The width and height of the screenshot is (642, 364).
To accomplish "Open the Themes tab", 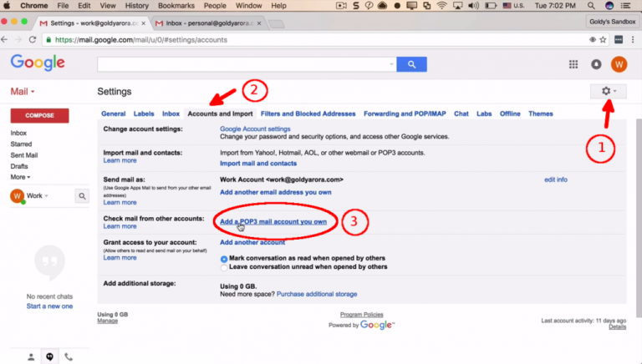I will [541, 114].
